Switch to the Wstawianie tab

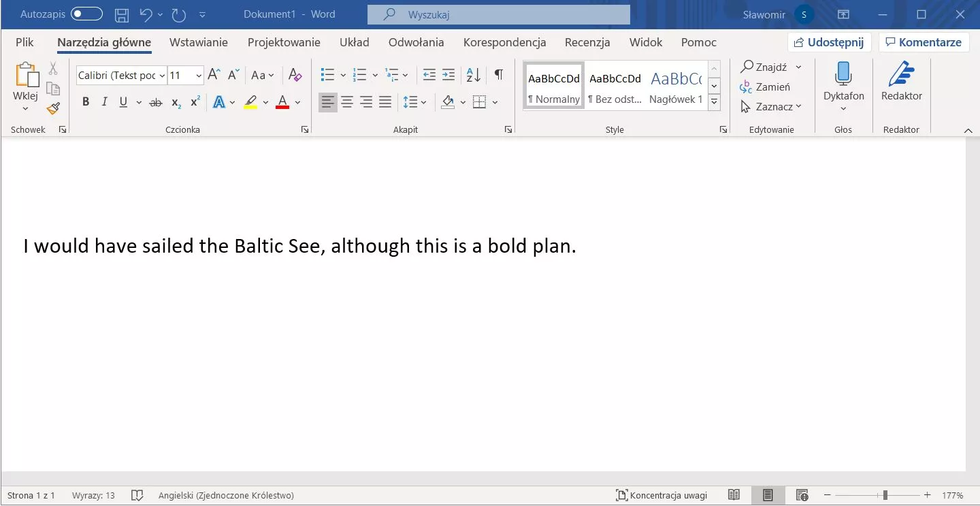tap(199, 42)
